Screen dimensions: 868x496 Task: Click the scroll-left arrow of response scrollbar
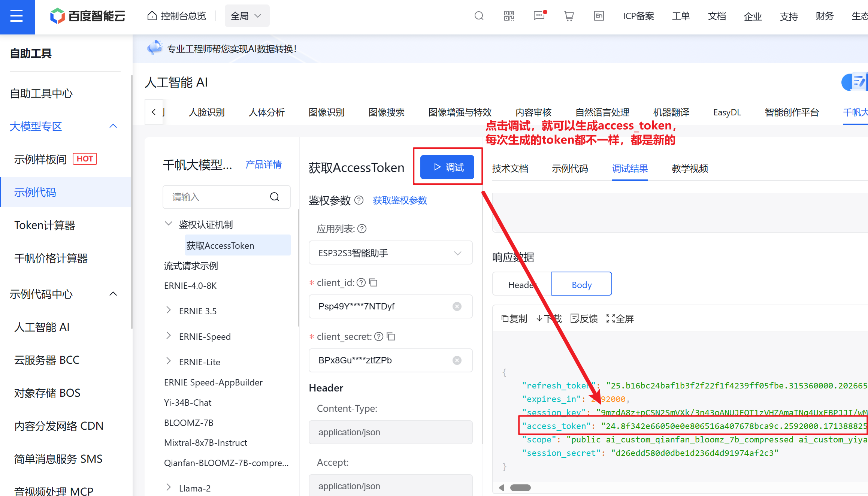coord(502,488)
